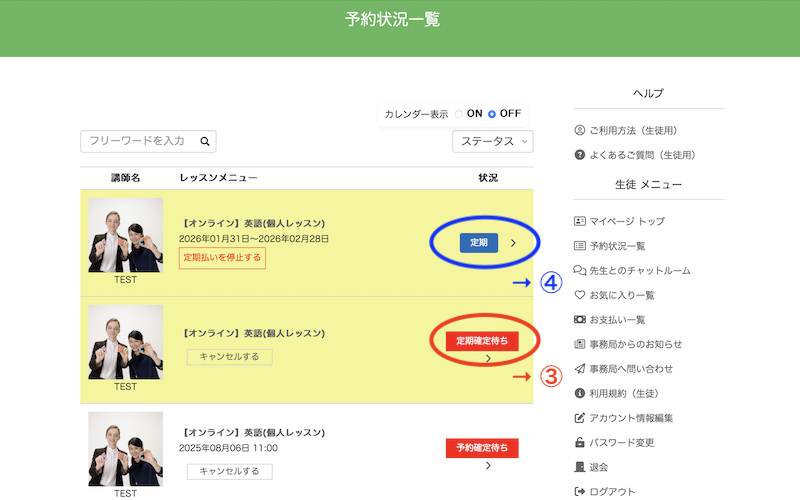The width and height of the screenshot is (800, 500).
Task: Click the lock icon for パスワード変更
Action: 579,442
